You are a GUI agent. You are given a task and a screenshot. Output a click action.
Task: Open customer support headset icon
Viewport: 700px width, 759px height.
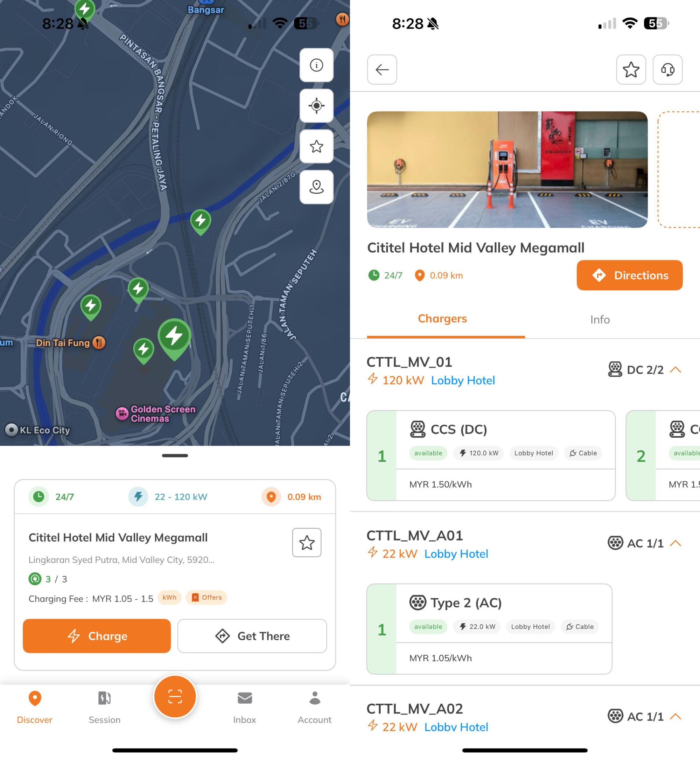pos(667,70)
